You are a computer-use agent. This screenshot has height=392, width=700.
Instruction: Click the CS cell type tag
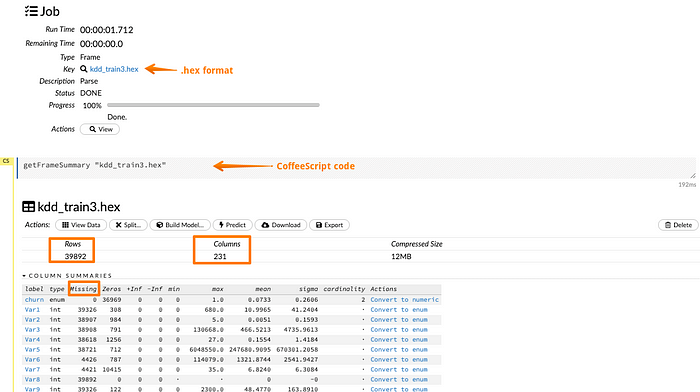(x=6, y=161)
